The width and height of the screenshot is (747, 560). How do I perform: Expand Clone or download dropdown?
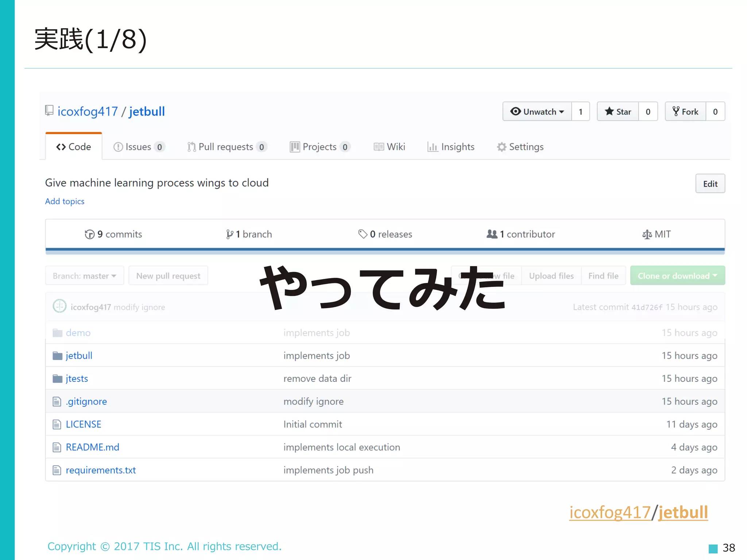(677, 276)
